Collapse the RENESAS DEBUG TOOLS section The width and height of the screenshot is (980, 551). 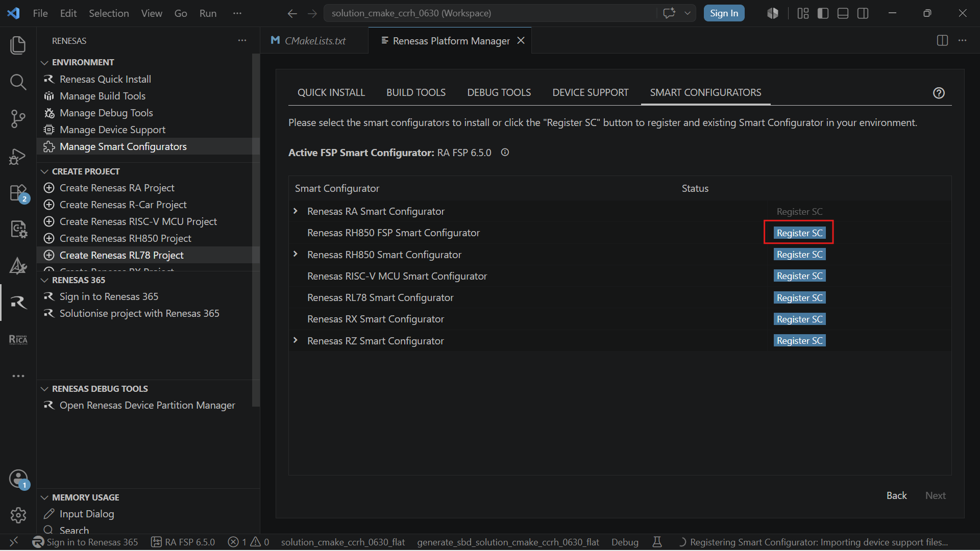point(44,389)
